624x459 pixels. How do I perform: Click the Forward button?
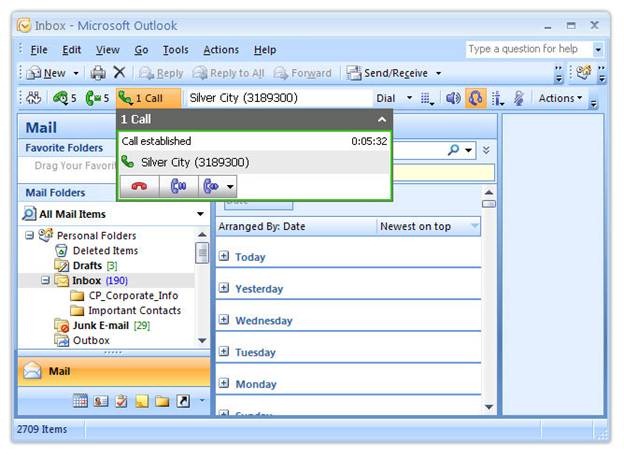click(302, 73)
